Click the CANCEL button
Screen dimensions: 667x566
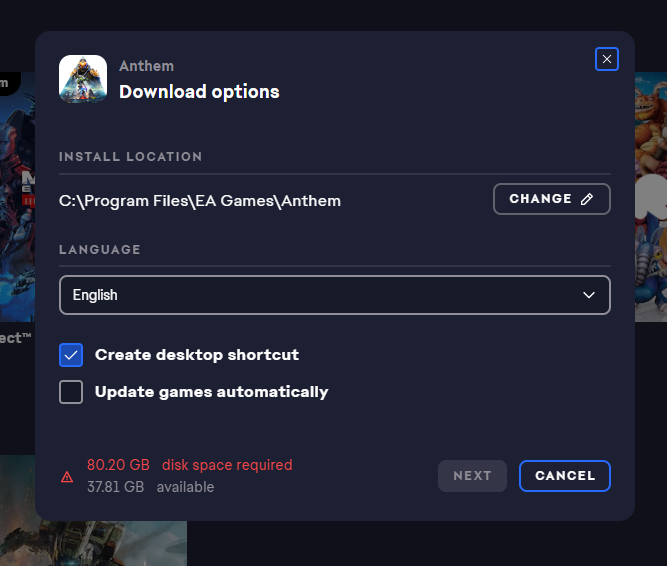tap(565, 476)
